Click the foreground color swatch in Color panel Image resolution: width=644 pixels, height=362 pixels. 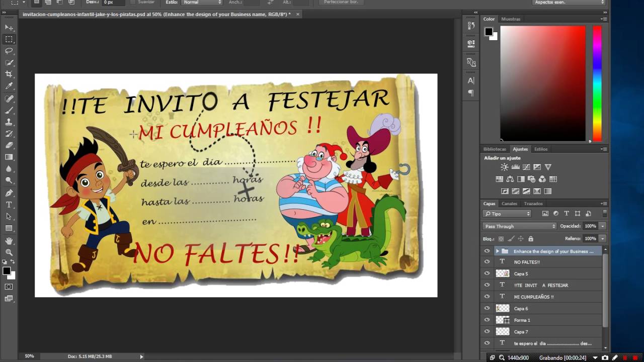[489, 32]
